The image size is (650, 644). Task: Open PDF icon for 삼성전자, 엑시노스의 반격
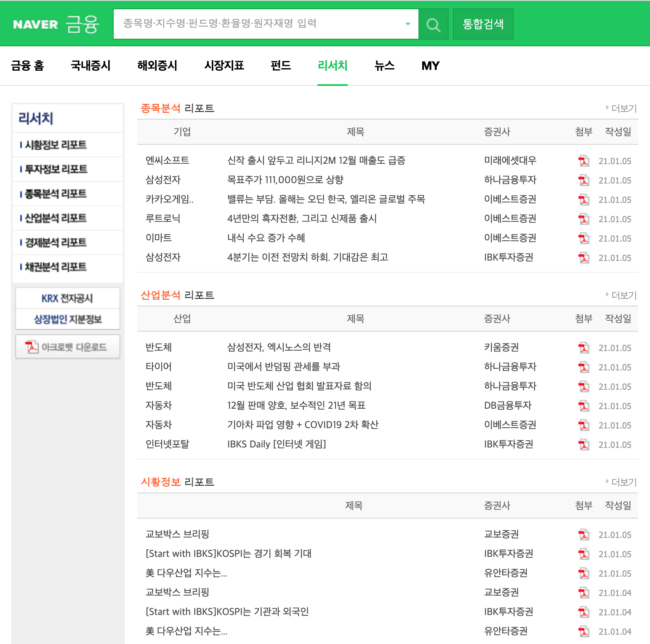pyautogui.click(x=583, y=348)
